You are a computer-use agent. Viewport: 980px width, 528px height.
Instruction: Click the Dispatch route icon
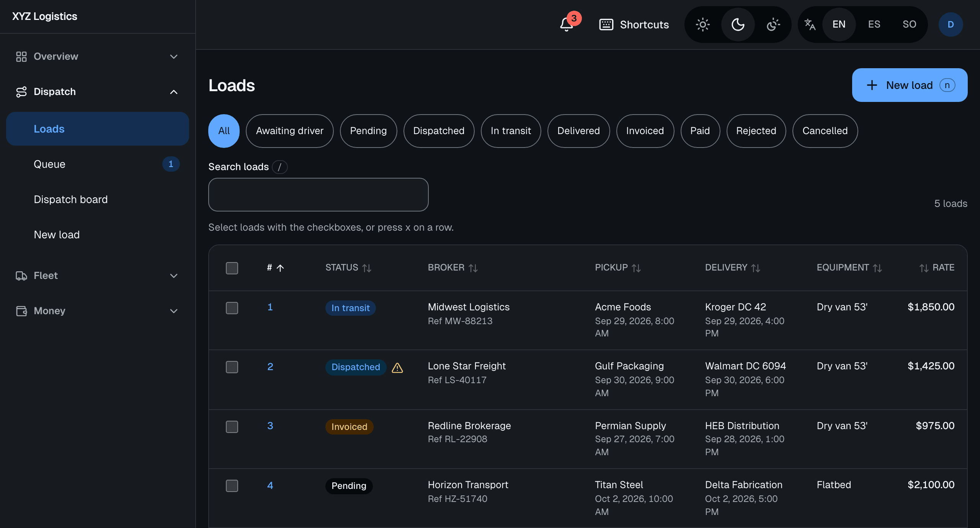21,92
